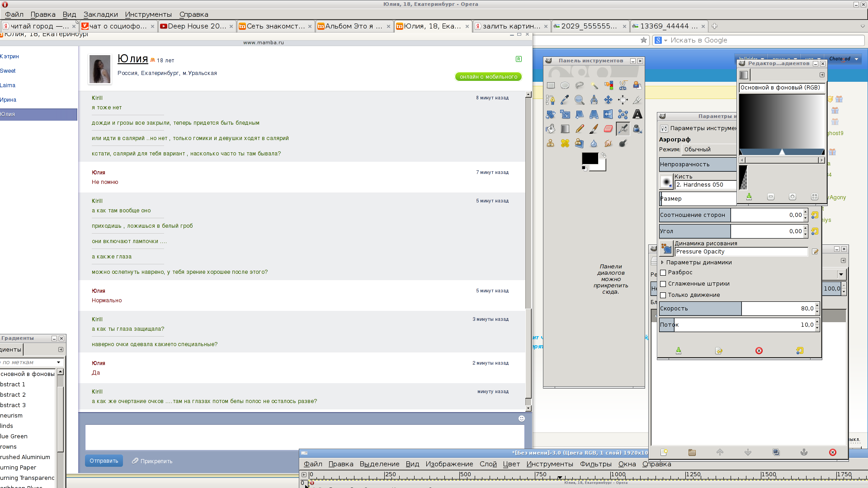Expand Параметры динамики section

[x=662, y=263]
